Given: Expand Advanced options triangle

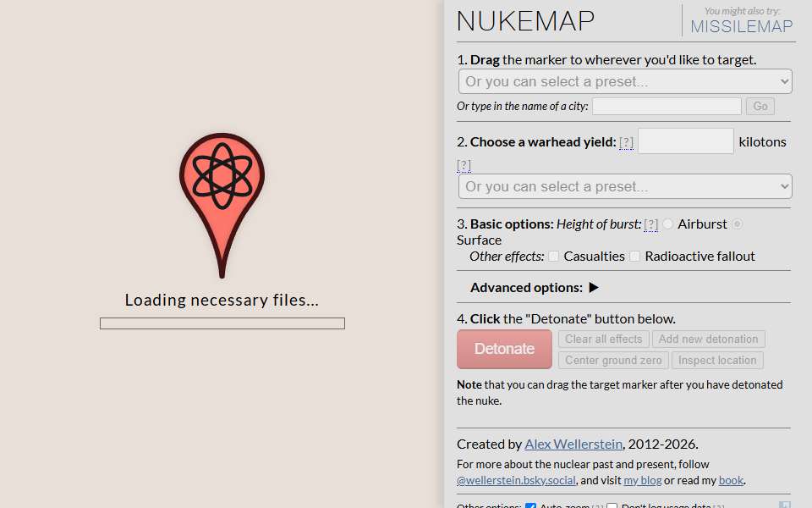Looking at the screenshot, I should tap(594, 288).
